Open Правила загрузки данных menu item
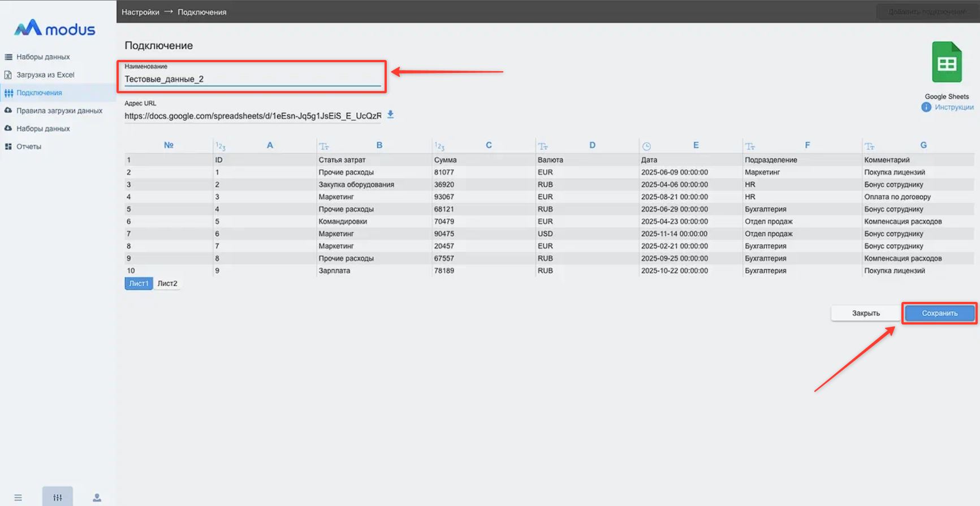 tap(59, 111)
